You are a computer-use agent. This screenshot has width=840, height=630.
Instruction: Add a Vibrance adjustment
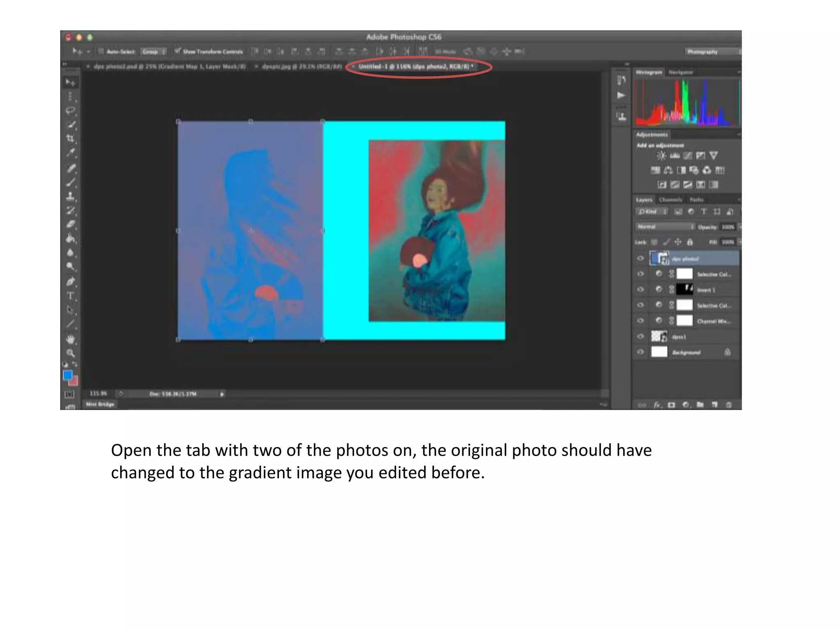pos(714,155)
